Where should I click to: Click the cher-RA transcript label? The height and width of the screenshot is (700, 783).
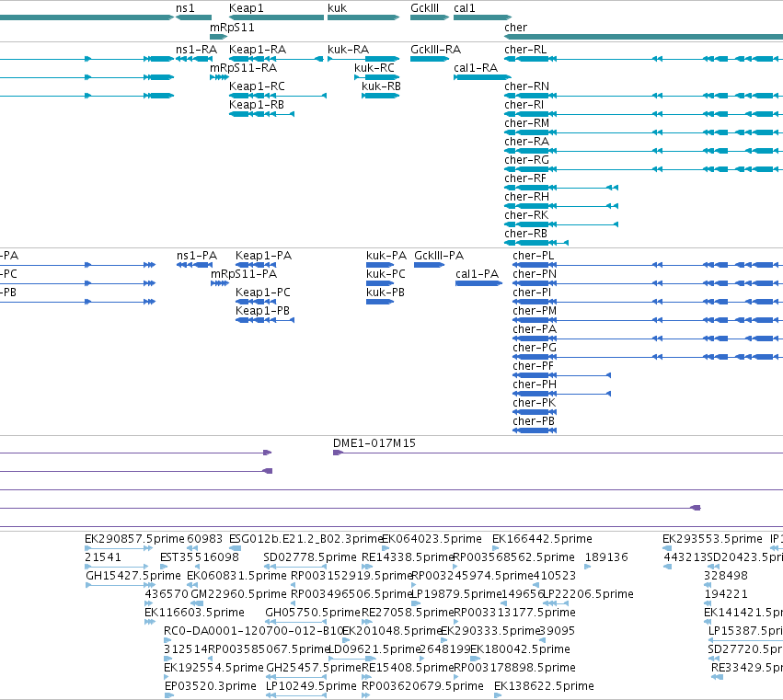pos(527,142)
